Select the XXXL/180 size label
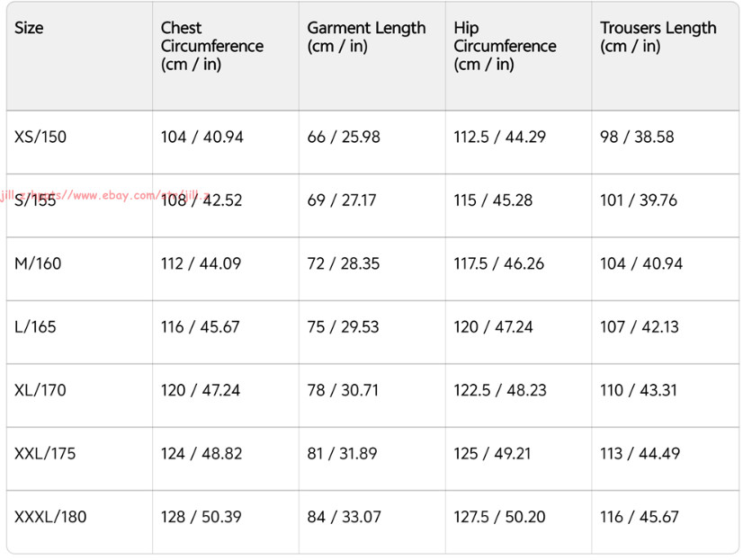Viewport: 743px width, 560px height. point(50,517)
